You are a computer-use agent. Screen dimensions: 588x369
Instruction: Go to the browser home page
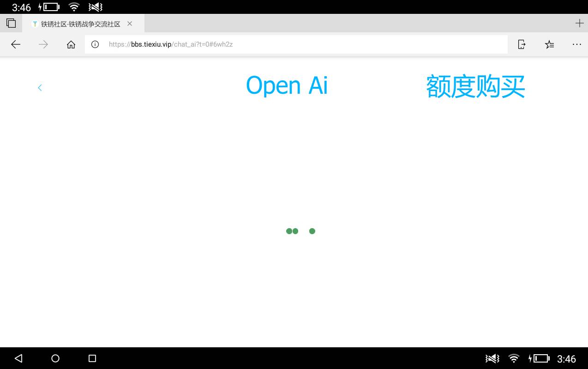click(x=71, y=44)
